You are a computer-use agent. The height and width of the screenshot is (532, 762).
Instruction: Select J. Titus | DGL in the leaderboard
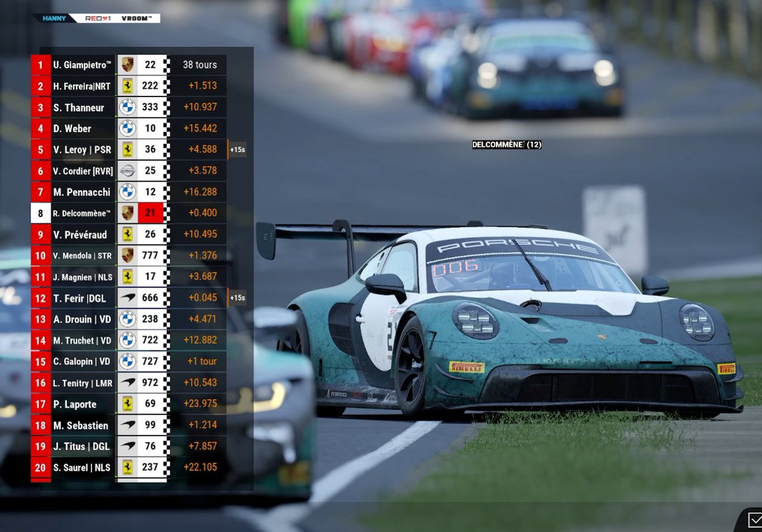83,446
